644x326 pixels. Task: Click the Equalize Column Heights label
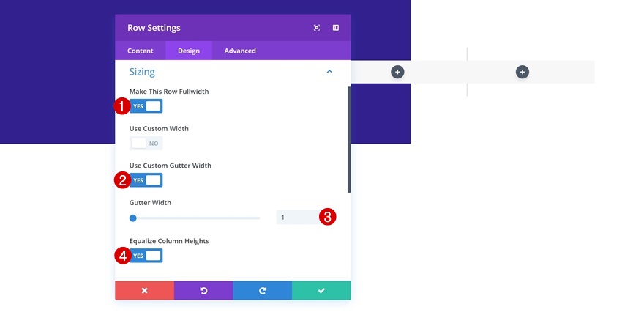169,241
